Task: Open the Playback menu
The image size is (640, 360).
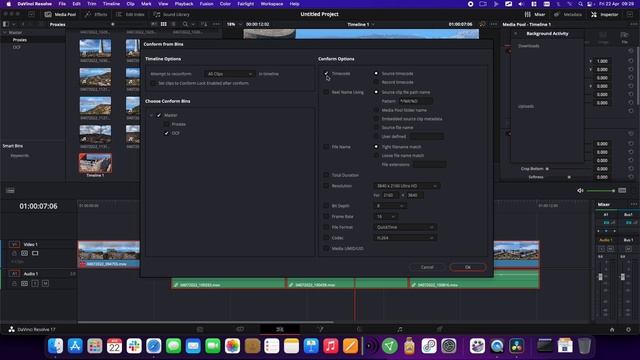Action: [184, 4]
